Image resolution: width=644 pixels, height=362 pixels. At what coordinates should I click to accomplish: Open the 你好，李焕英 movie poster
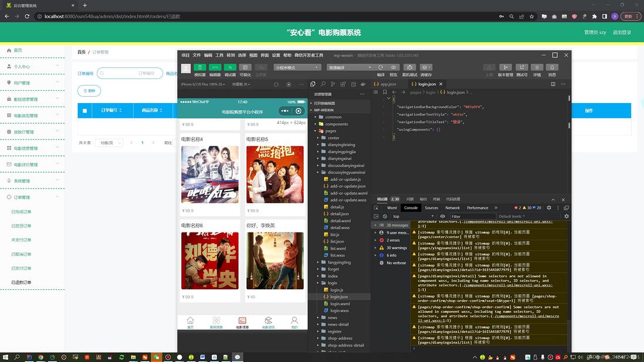275,261
